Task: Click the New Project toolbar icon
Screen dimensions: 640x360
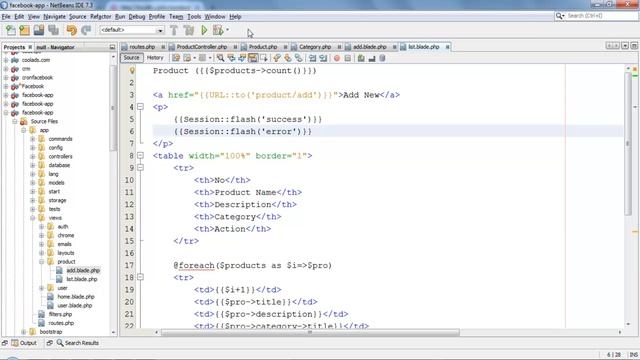Action: pos(24,30)
